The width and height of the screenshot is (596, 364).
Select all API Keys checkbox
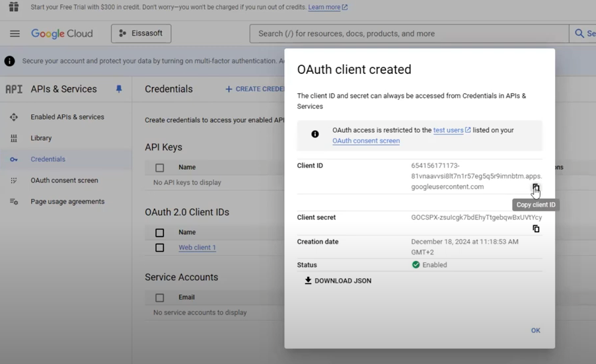(x=160, y=168)
